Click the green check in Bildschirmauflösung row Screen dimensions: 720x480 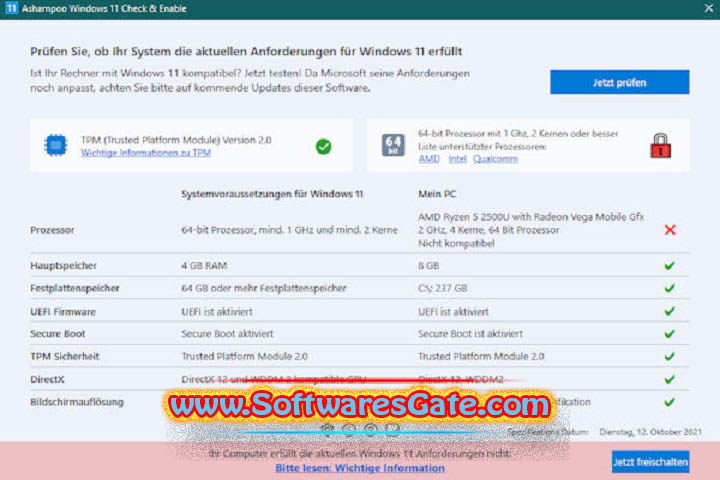(669, 402)
